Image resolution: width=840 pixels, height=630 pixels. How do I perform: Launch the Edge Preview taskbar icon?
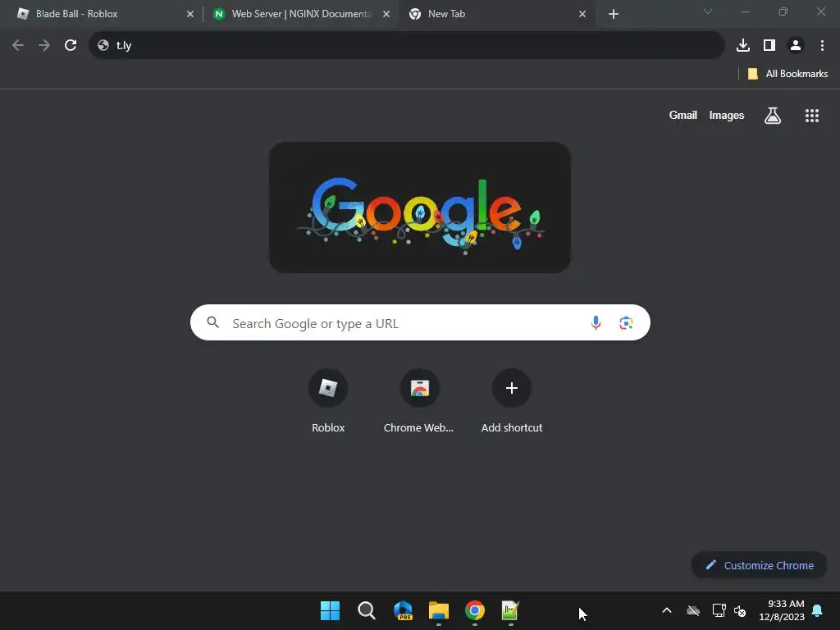pos(403,610)
